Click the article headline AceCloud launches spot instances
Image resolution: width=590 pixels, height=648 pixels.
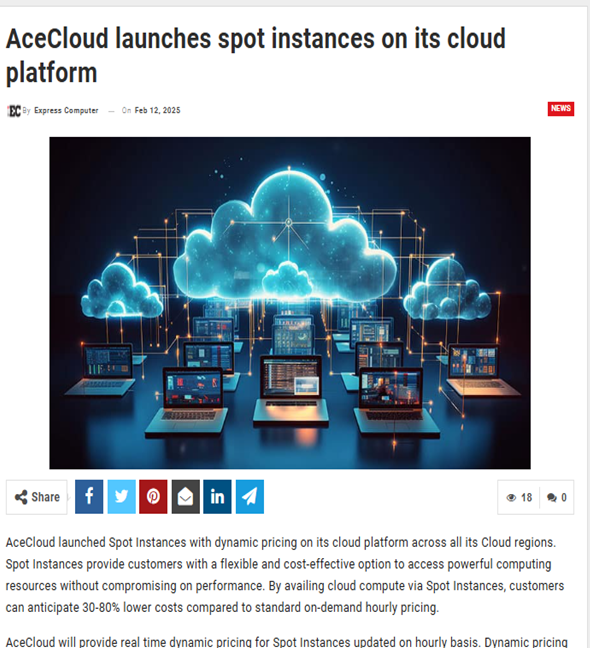pos(256,55)
